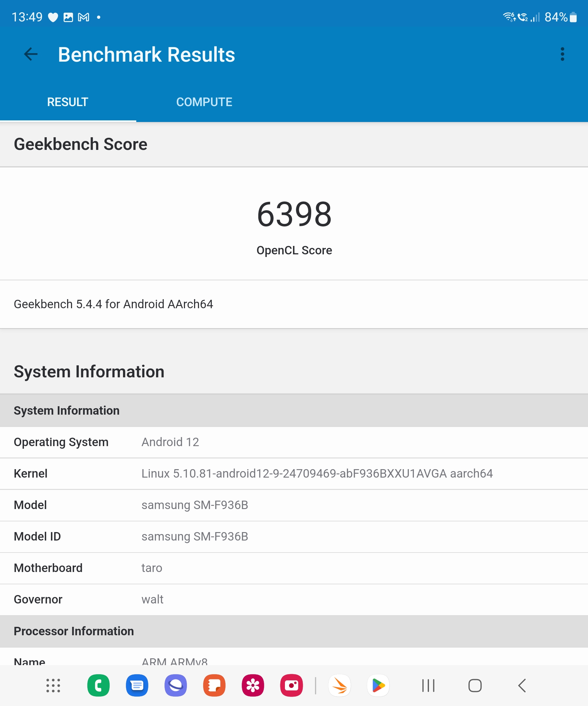Open the app drawer grid icon
Viewport: 588px width, 706px height.
click(x=53, y=686)
